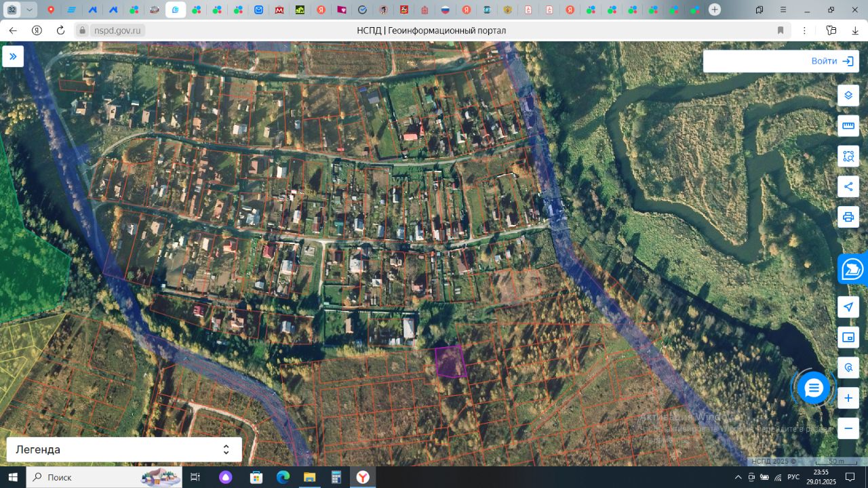
Task: Switch to the Gmail-style red M tab
Action: point(279,10)
